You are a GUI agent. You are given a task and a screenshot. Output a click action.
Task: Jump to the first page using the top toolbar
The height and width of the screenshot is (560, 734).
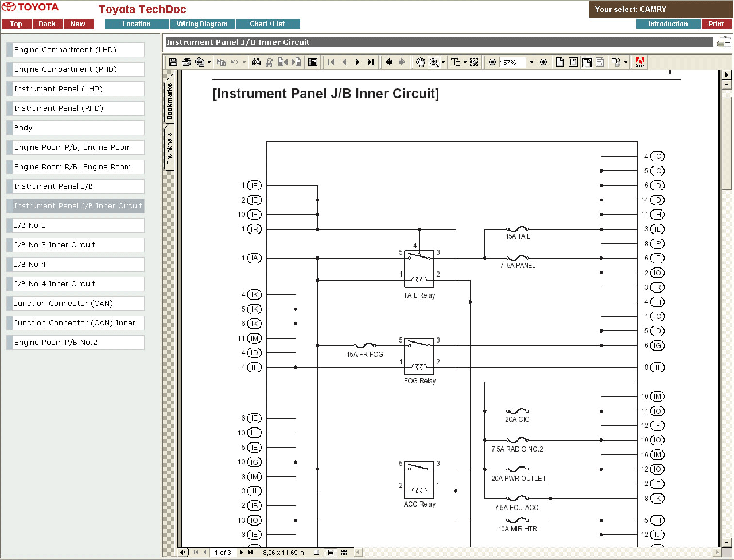[331, 62]
